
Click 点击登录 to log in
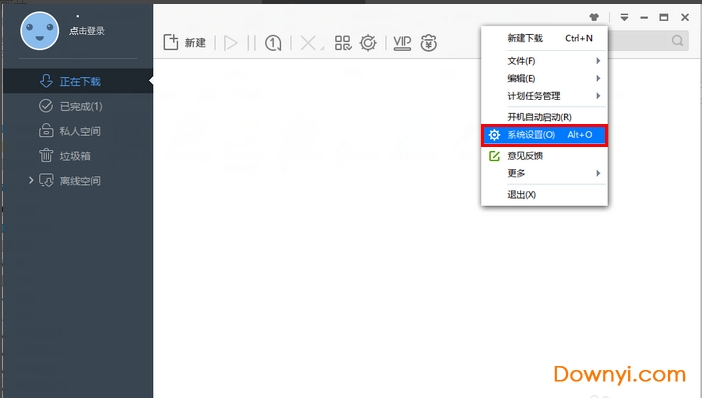click(87, 31)
